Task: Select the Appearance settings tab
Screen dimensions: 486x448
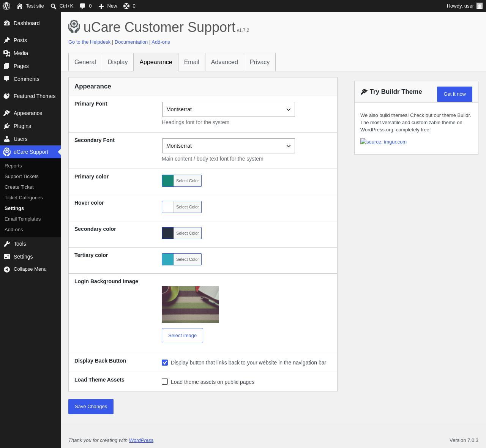Action: [x=156, y=62]
